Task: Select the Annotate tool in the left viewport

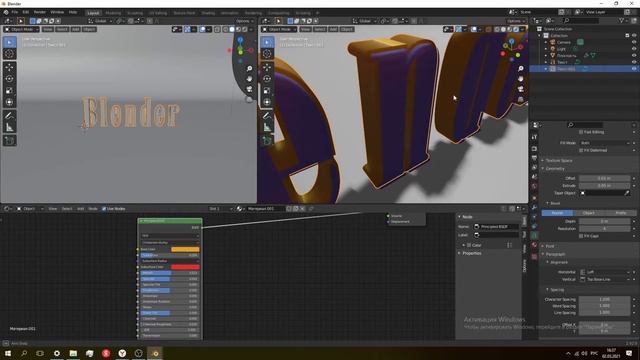Action: (x=9, y=116)
